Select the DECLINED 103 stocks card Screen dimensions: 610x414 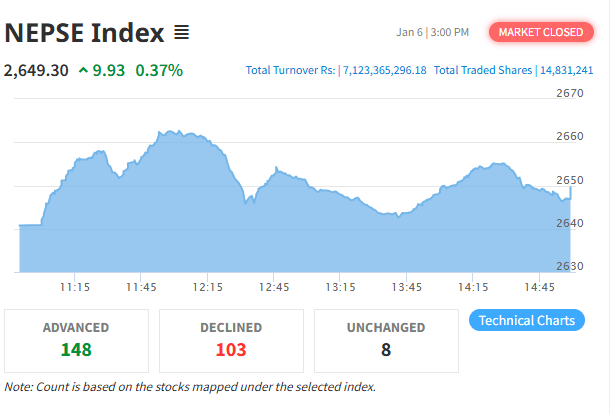[x=231, y=340]
